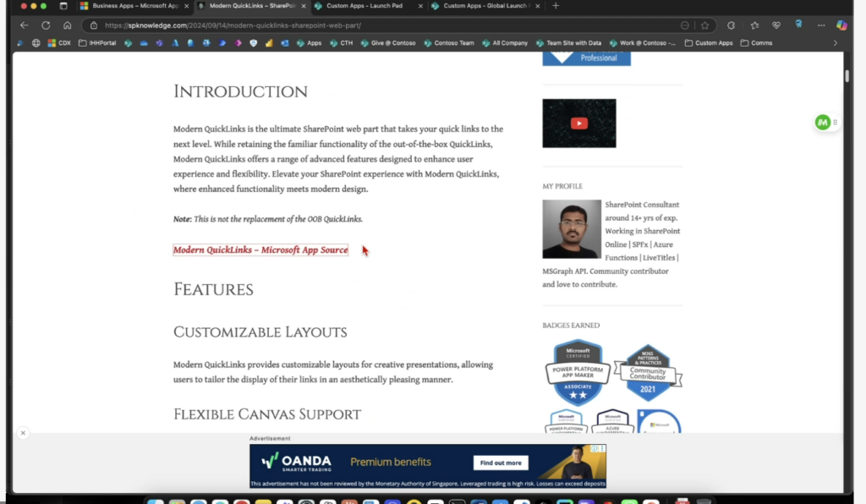The width and height of the screenshot is (866, 504).
Task: Open Browser essentials heart icon
Action: click(x=776, y=25)
